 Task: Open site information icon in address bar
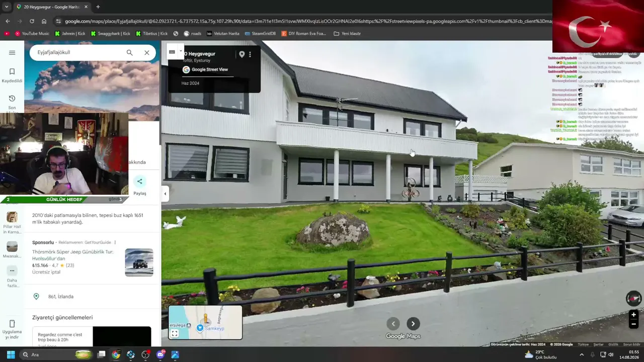click(58, 21)
